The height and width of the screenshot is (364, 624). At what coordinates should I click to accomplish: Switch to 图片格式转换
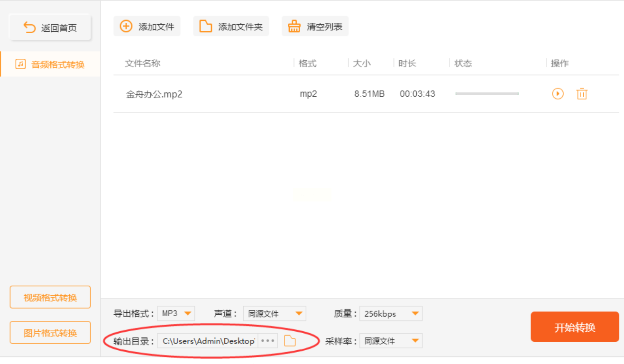[x=50, y=332]
